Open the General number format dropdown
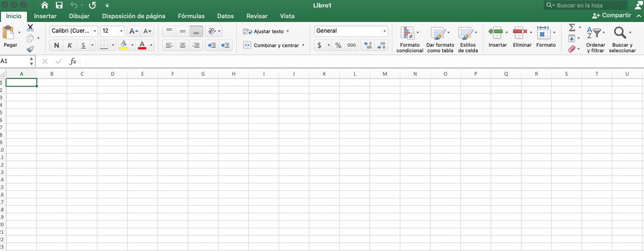The image size is (644, 251). [384, 31]
